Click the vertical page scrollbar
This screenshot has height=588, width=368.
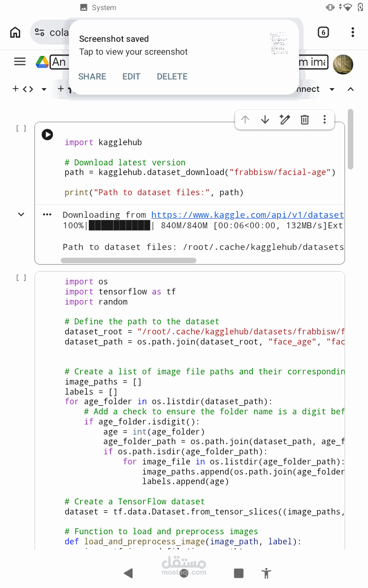pyautogui.click(x=351, y=139)
